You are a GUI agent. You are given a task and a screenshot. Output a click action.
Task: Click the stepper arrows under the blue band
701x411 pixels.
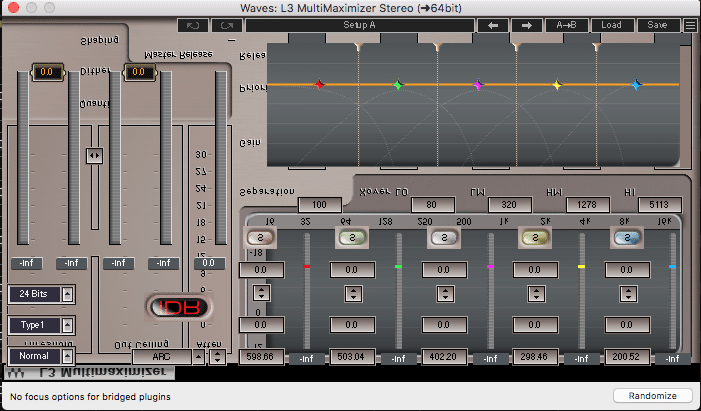[629, 293]
